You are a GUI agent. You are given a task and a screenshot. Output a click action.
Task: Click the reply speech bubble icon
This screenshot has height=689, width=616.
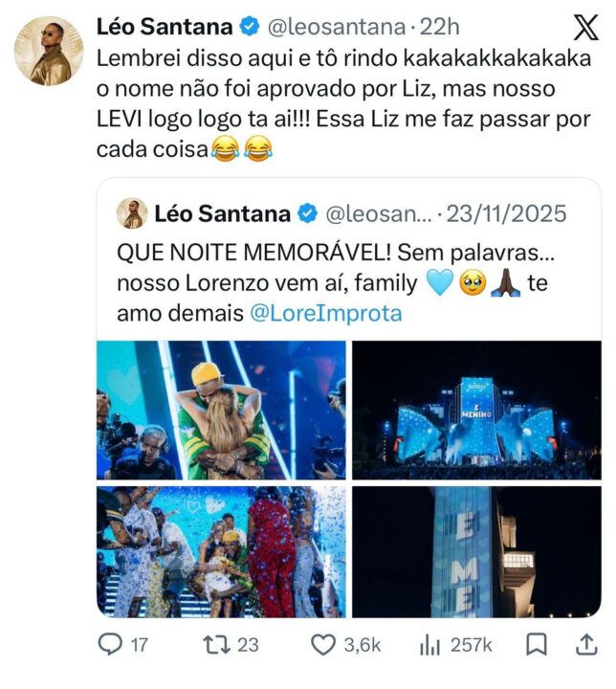point(111,644)
